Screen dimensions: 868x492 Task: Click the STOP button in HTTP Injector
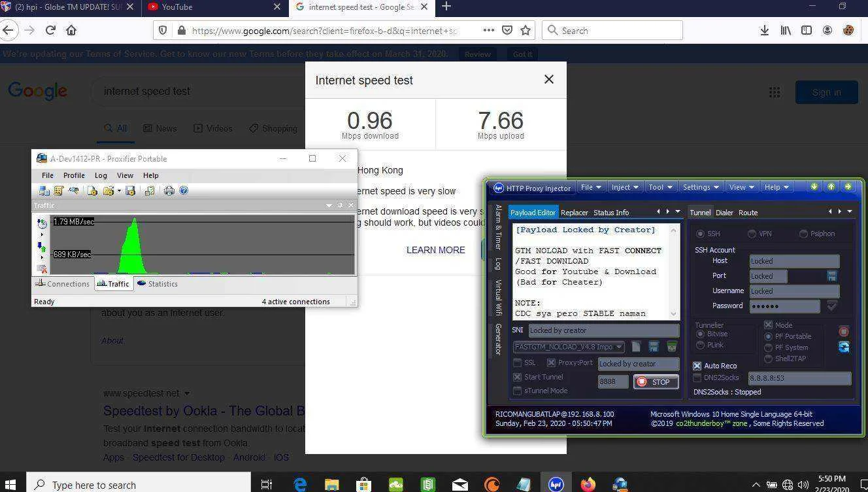[x=656, y=382]
